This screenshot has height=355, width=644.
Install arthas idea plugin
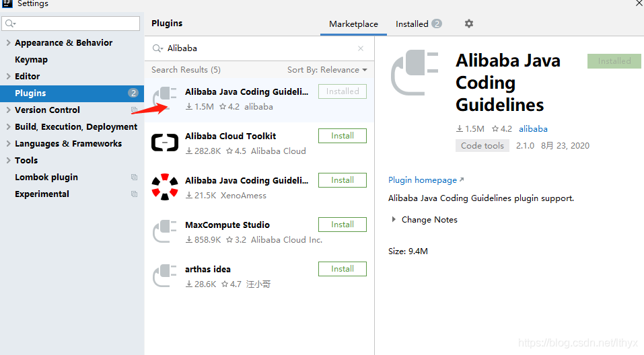coord(343,269)
